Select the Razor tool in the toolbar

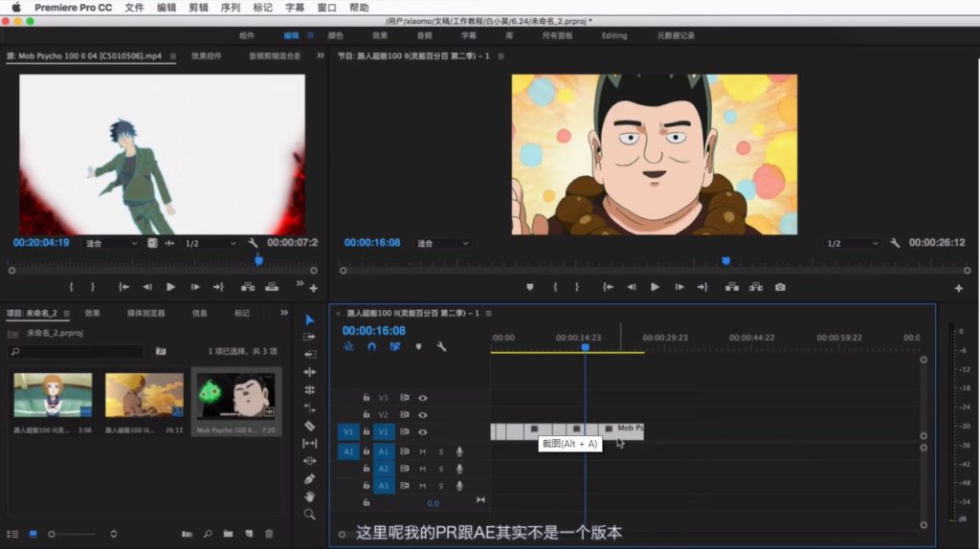(x=309, y=426)
